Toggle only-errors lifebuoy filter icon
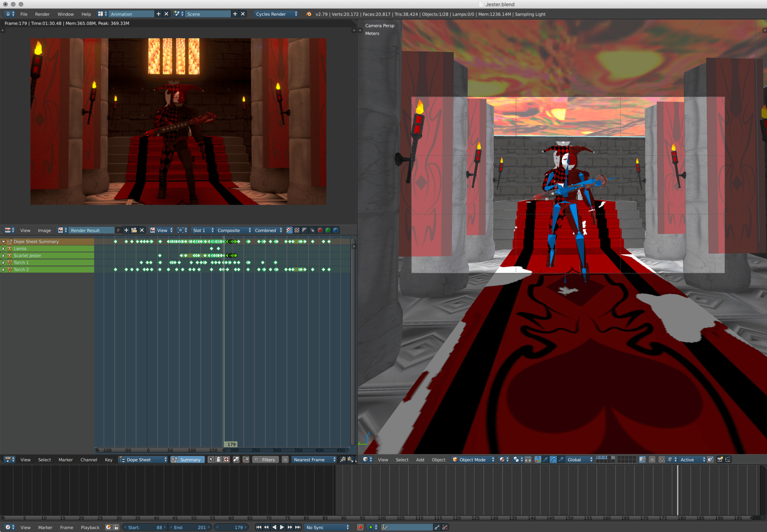This screenshot has height=532, width=767. 226,460
